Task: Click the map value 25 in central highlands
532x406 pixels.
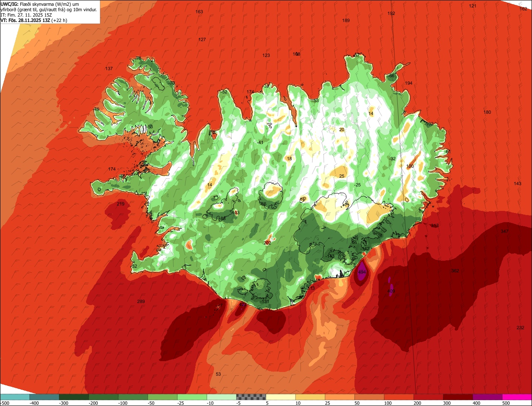Action: click(x=342, y=176)
